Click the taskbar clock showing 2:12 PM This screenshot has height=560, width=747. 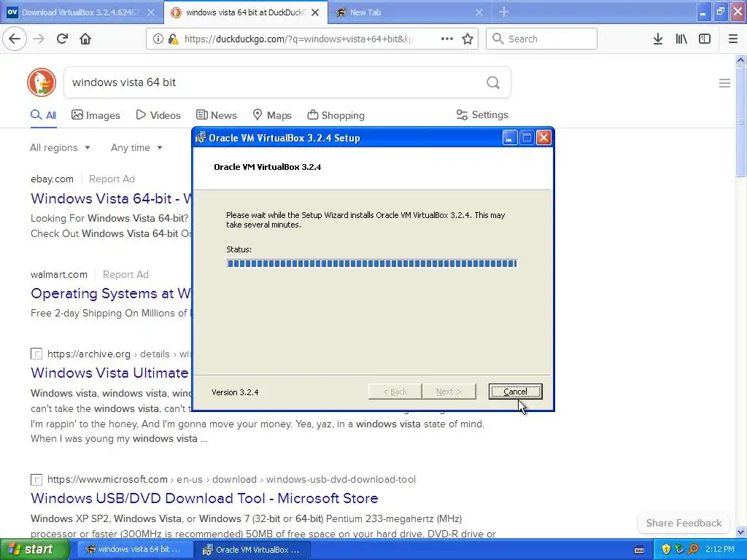click(x=720, y=549)
